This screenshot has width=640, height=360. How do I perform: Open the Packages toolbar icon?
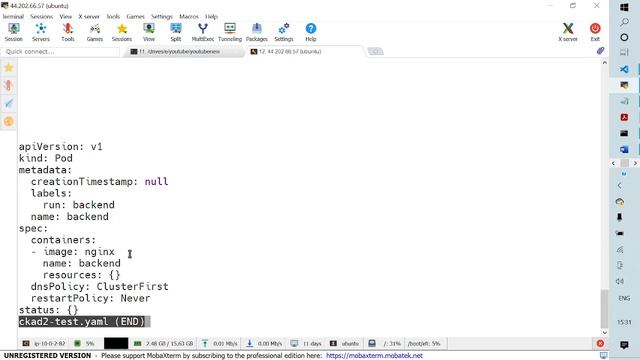(x=257, y=32)
